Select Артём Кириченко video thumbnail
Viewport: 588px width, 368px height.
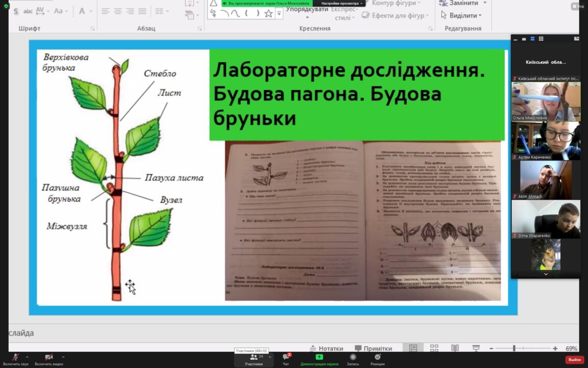(x=546, y=141)
